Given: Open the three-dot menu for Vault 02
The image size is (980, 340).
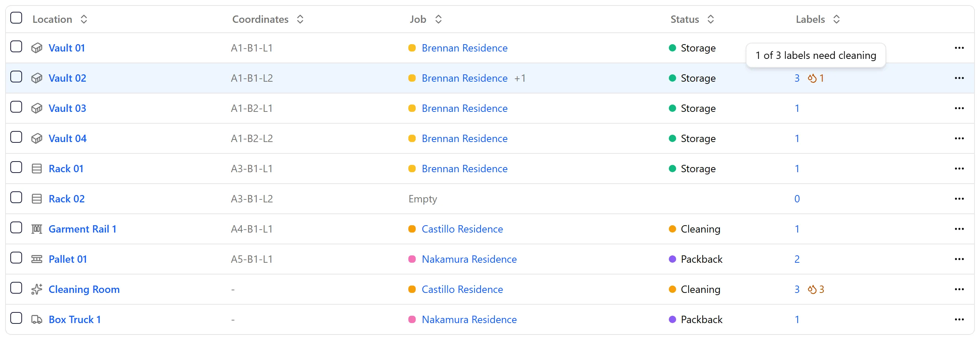Looking at the screenshot, I should click(959, 78).
